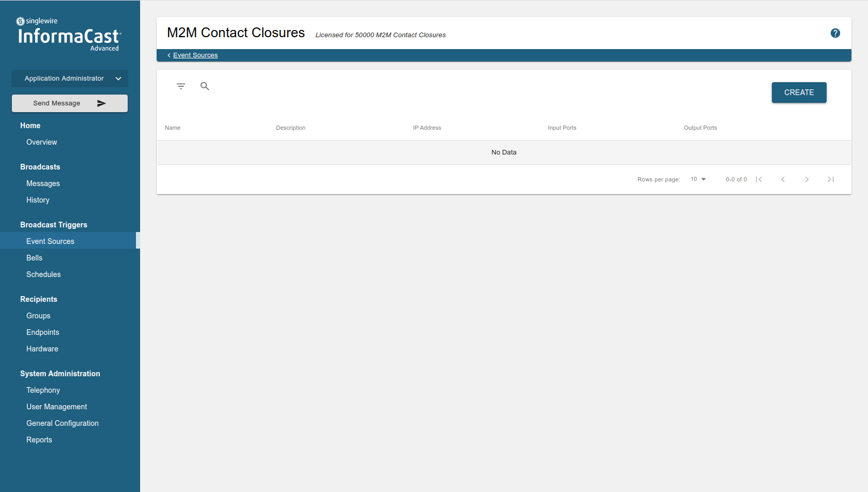Screen dimensions: 868x492
Task: Sort table by IP Address column
Action: pos(427,128)
